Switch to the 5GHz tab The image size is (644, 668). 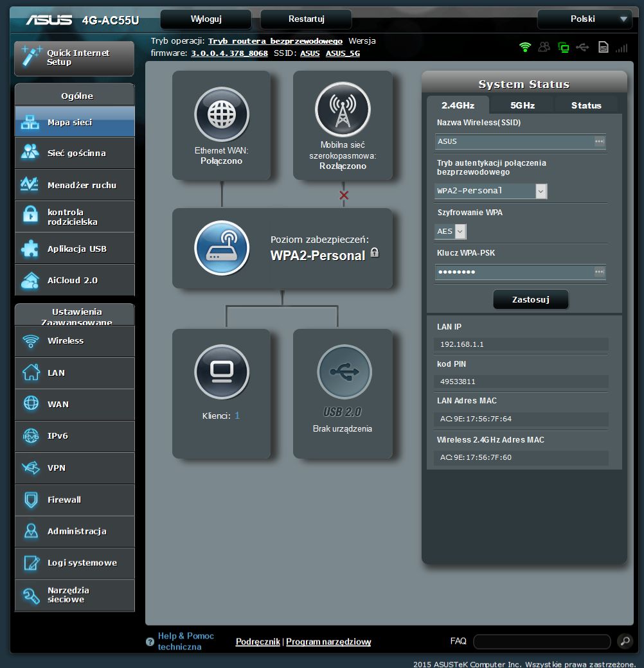(x=523, y=105)
